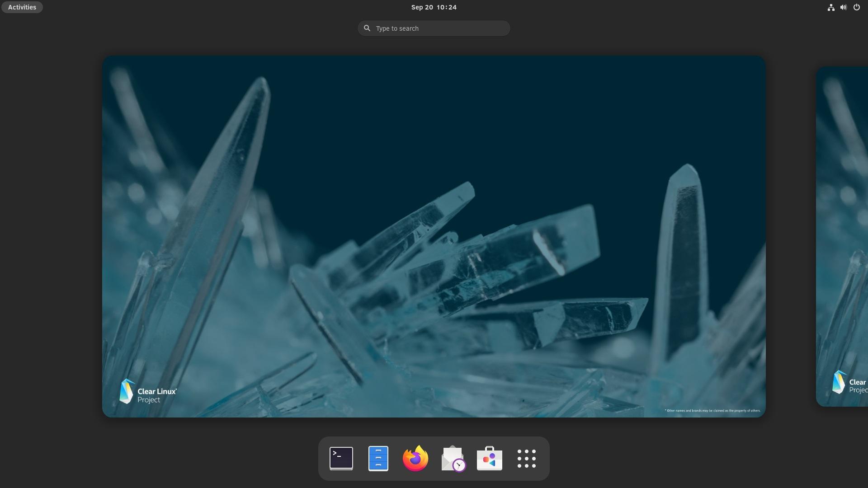868x488 pixels.
Task: Click the magnifier icon in the search bar
Action: tap(367, 28)
